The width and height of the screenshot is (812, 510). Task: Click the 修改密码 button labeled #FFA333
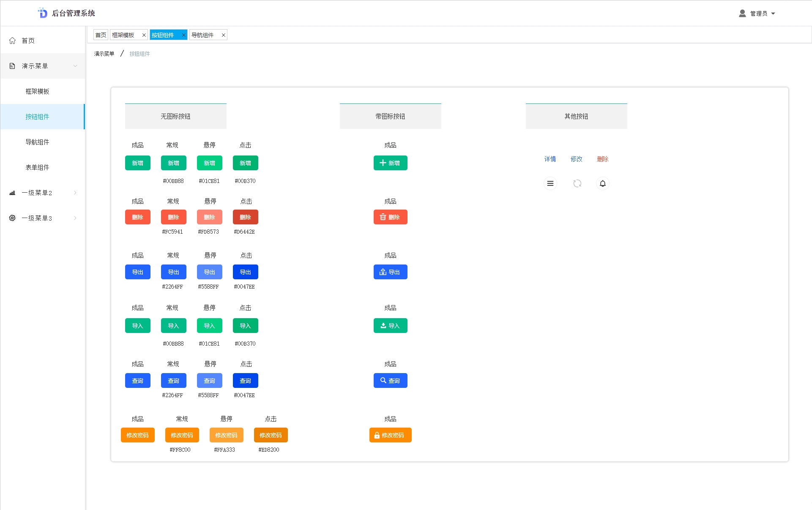[x=227, y=435]
